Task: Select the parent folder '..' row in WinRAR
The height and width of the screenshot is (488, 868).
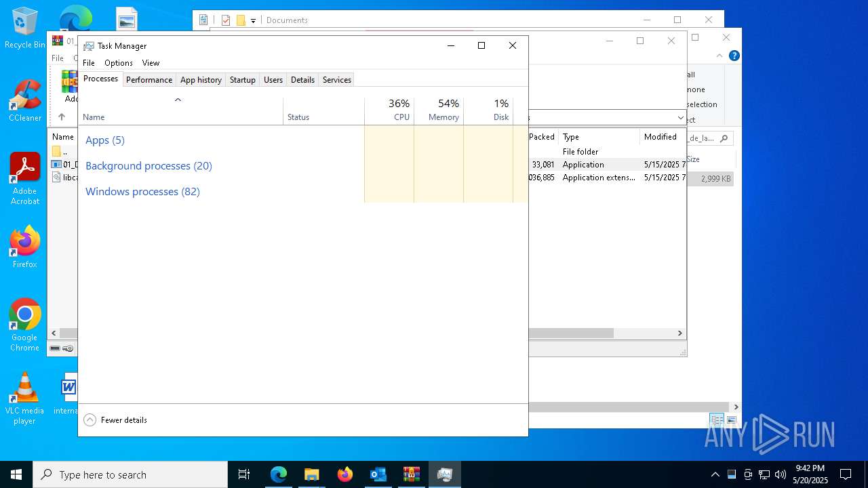Action: tap(64, 152)
